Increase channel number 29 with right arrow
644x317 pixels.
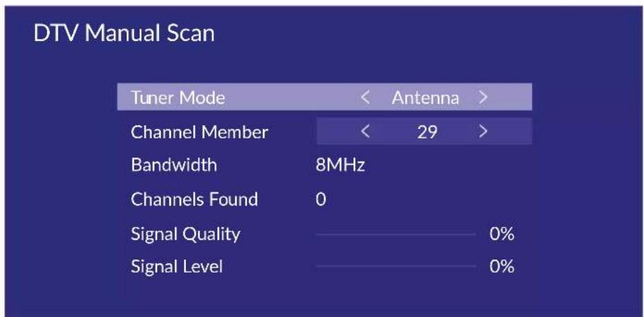click(483, 132)
